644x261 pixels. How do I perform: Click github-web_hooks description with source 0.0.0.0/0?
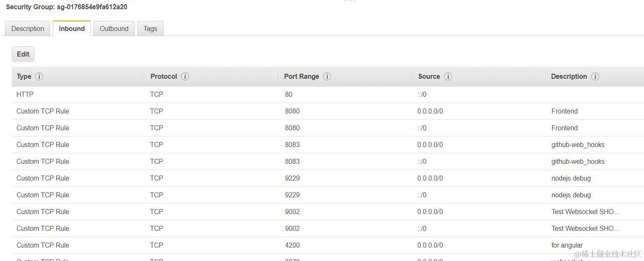[x=578, y=145]
